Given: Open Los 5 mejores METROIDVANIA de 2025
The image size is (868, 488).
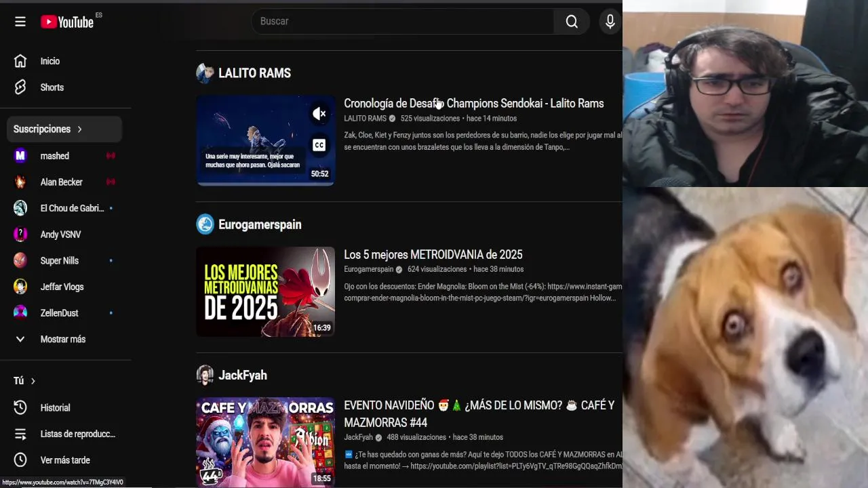Looking at the screenshot, I should point(433,254).
